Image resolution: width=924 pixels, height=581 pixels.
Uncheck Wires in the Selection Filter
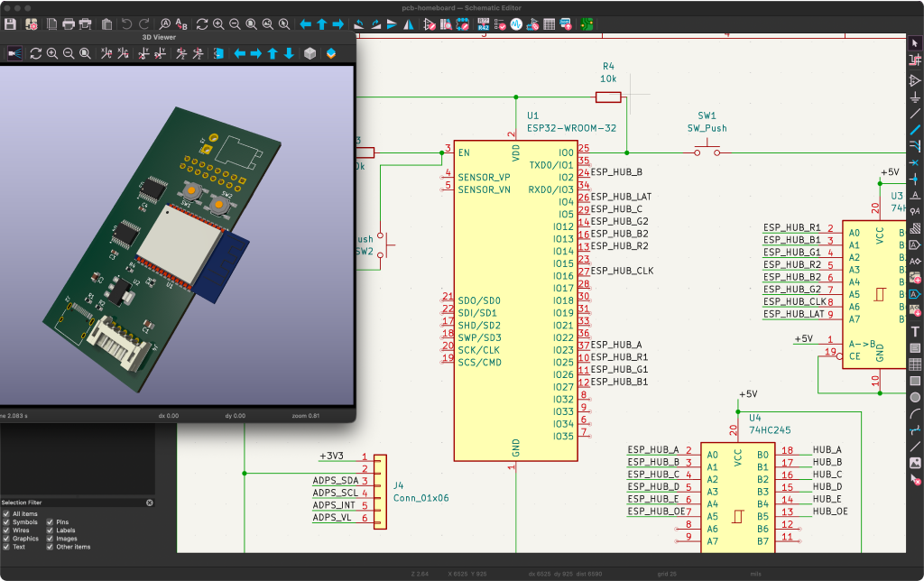6,530
